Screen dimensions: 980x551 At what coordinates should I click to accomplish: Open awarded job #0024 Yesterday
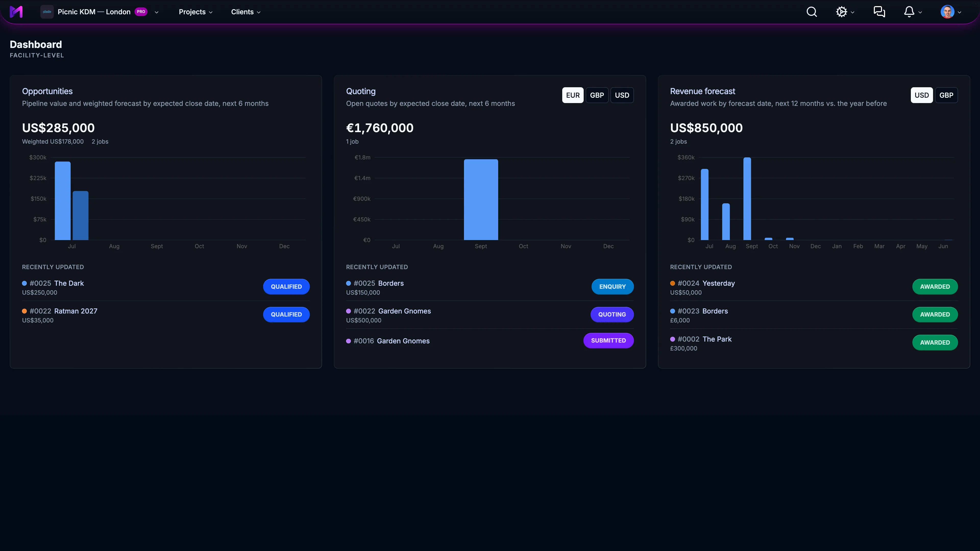(x=706, y=283)
